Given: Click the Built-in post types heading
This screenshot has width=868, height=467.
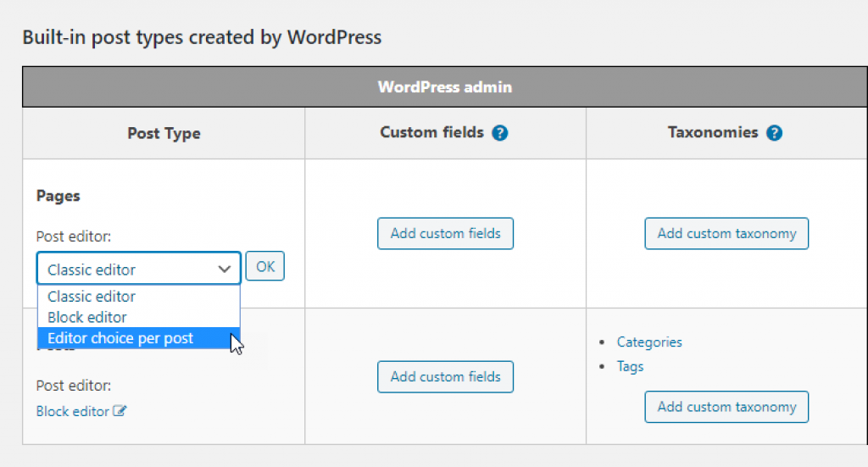Looking at the screenshot, I should click(x=202, y=37).
